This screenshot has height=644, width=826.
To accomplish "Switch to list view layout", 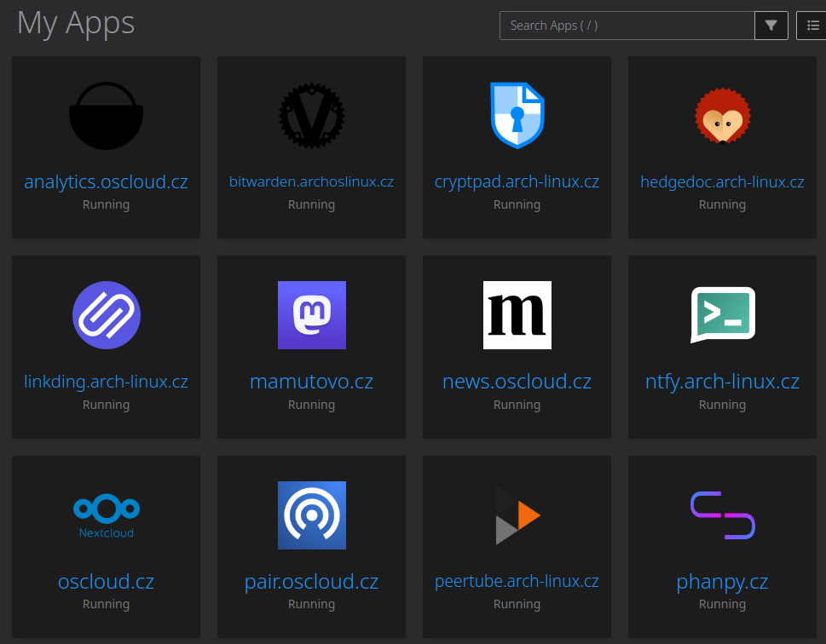I will (x=812, y=26).
